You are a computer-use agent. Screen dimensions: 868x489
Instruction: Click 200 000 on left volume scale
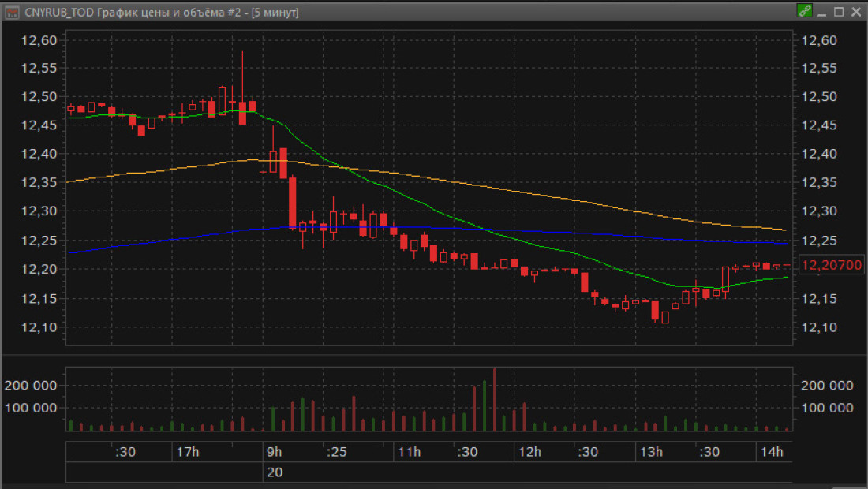click(x=31, y=386)
